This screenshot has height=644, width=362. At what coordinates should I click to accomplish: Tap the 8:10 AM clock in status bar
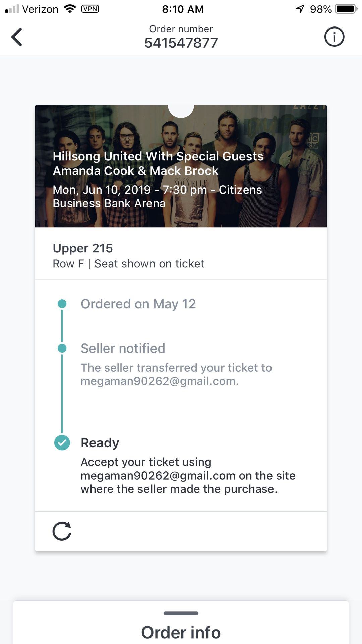[183, 9]
